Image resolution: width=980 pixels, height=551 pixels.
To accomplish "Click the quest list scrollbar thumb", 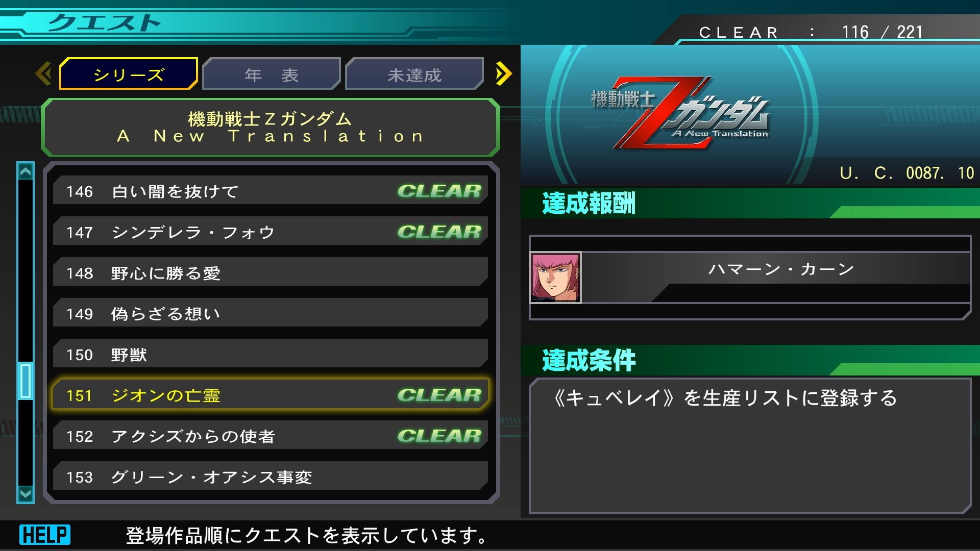I will coord(26,381).
